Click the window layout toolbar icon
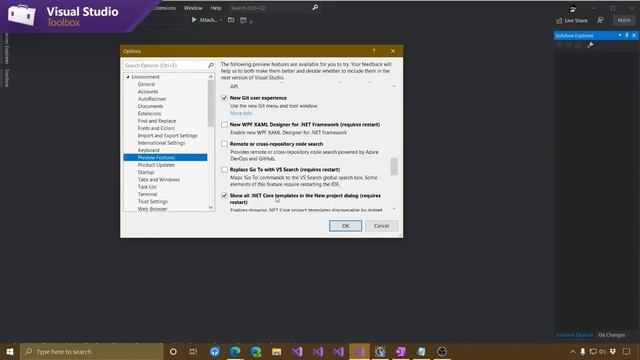This screenshot has height=360, width=640. click(243, 20)
